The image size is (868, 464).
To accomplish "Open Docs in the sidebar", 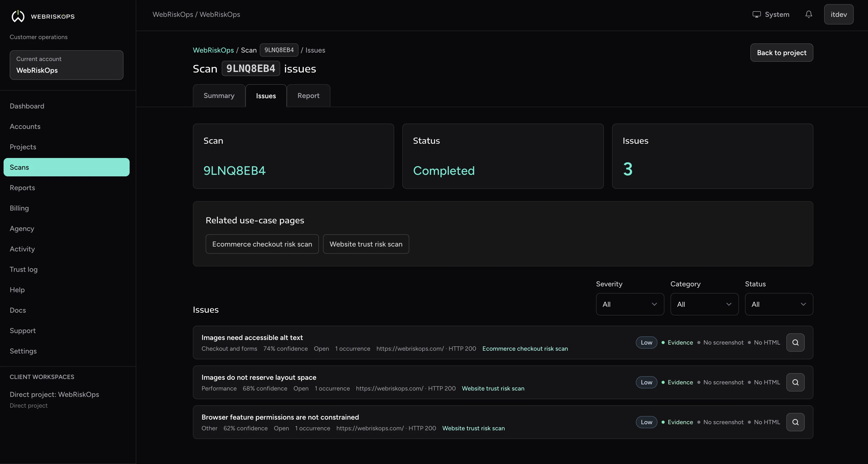I will pyautogui.click(x=66, y=310).
